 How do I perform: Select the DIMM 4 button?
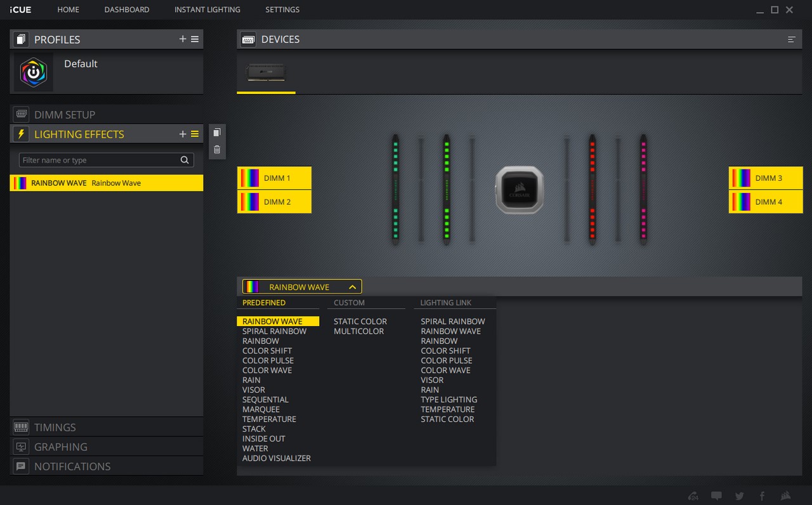[766, 202]
